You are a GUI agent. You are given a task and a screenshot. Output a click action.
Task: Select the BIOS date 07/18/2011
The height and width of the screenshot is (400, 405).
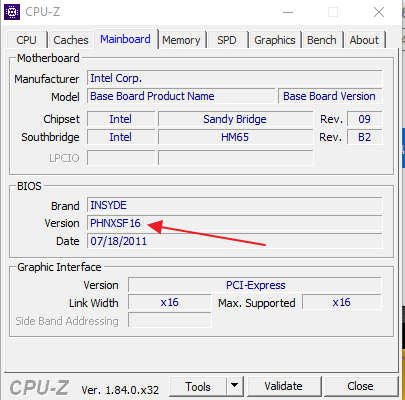[x=235, y=241]
